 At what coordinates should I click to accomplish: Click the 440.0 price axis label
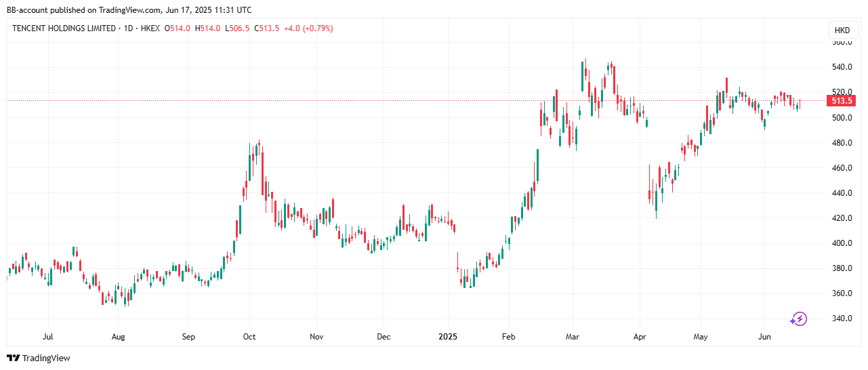coord(842,193)
